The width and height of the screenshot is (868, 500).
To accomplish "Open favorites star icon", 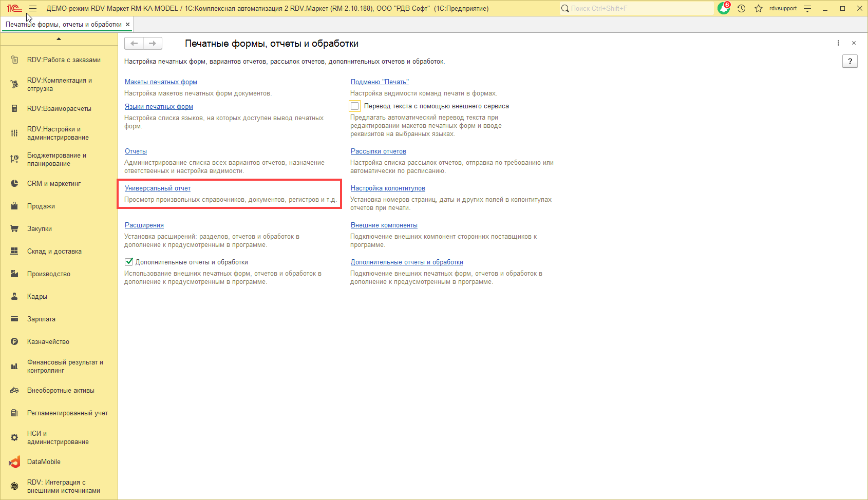I will [x=759, y=8].
